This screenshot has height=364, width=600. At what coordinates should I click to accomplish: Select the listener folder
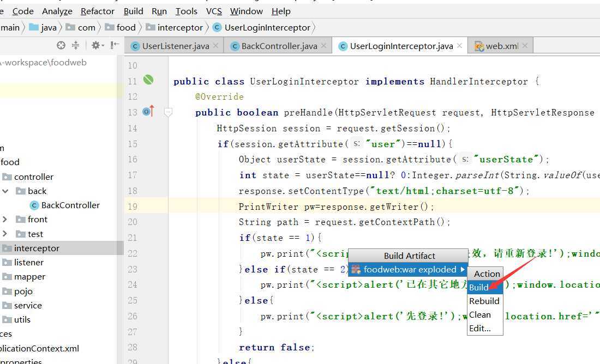23,262
